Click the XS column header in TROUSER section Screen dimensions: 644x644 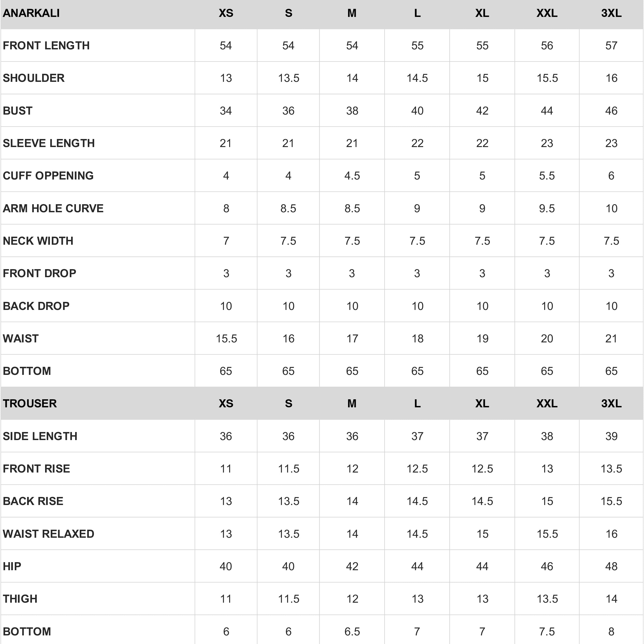pos(226,403)
